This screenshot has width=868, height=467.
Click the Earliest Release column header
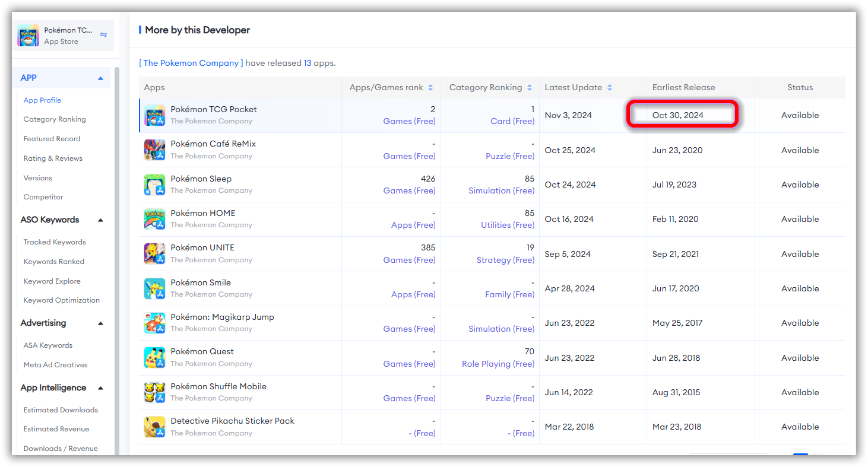click(683, 87)
